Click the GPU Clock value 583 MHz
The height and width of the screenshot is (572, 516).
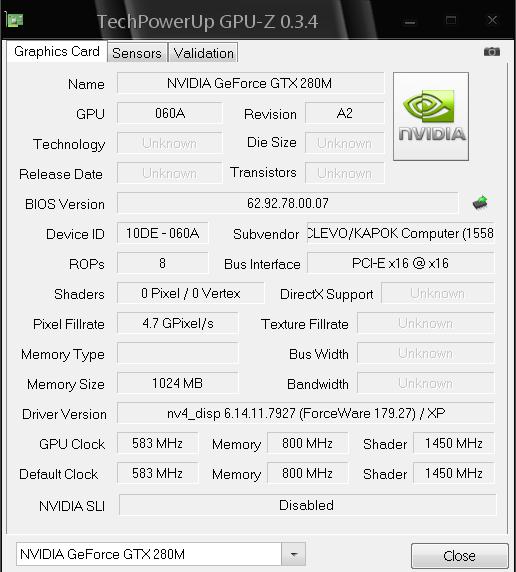point(158,443)
